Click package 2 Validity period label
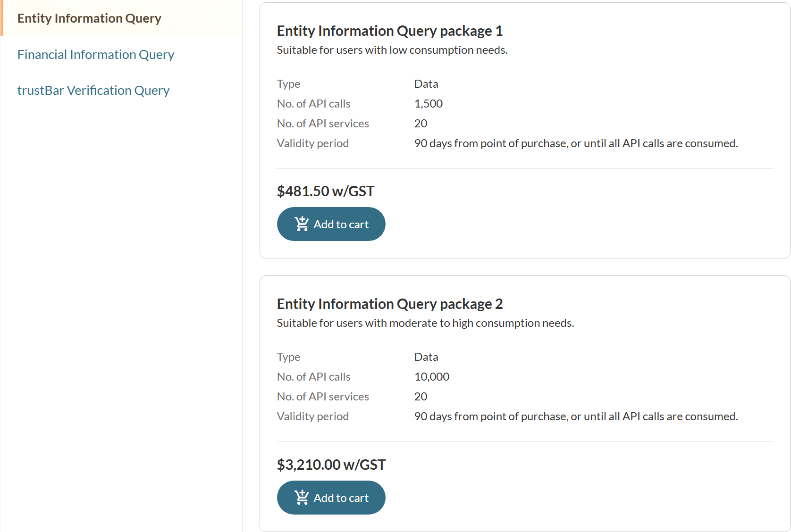The image size is (791, 532). click(x=313, y=416)
